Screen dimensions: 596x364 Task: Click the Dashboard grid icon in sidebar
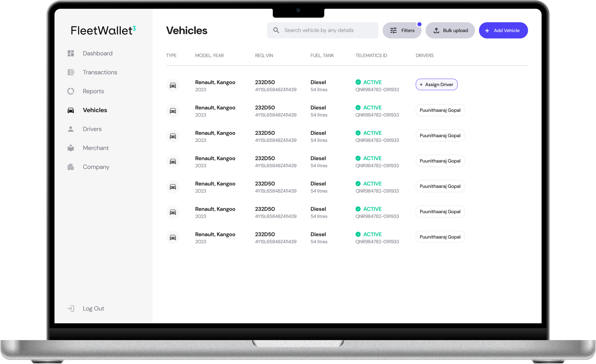pyautogui.click(x=71, y=53)
